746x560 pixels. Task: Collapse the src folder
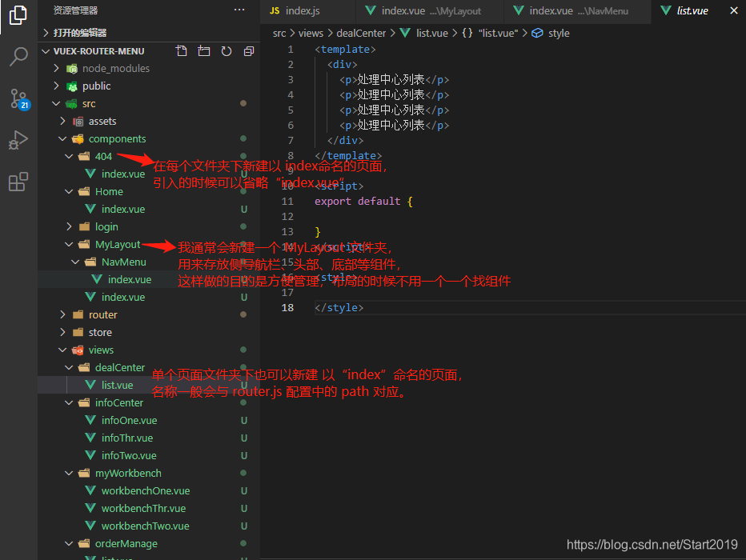149,104
